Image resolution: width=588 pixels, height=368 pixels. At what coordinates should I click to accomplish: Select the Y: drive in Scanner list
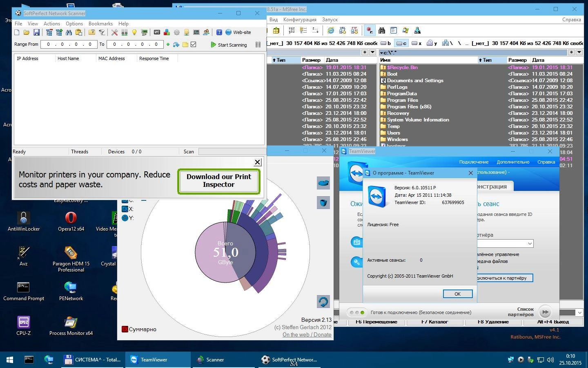pyautogui.click(x=128, y=218)
